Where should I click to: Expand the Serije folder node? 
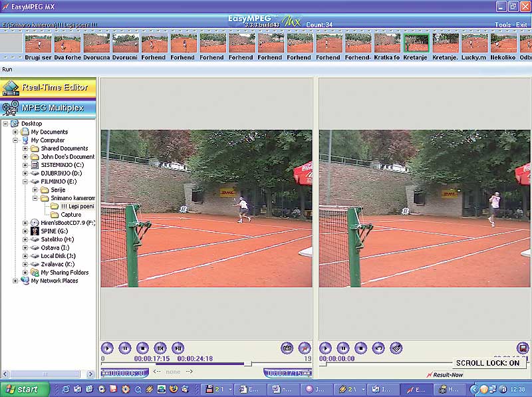click(35, 190)
